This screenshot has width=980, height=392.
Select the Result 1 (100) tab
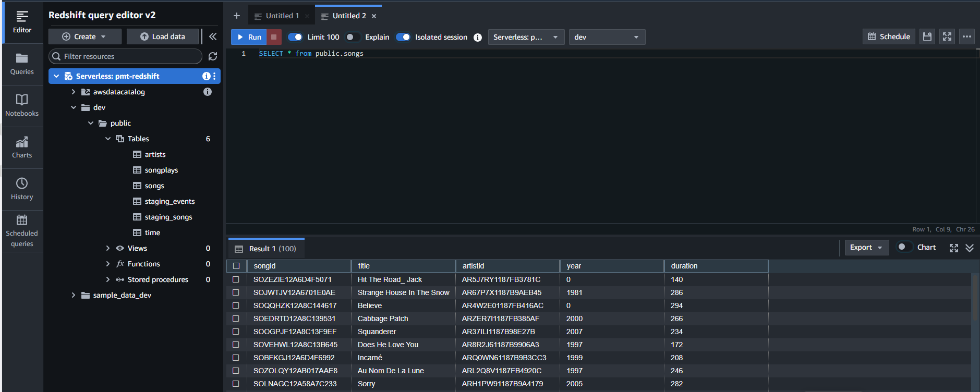click(x=266, y=249)
